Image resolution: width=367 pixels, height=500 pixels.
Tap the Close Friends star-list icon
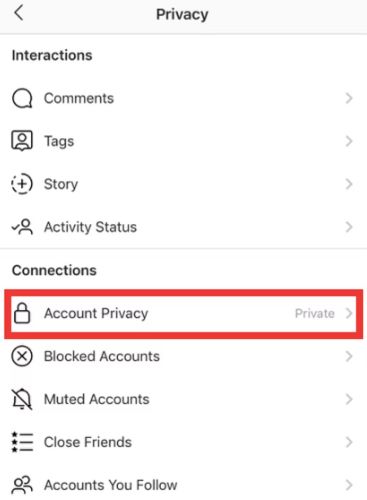pos(22,442)
